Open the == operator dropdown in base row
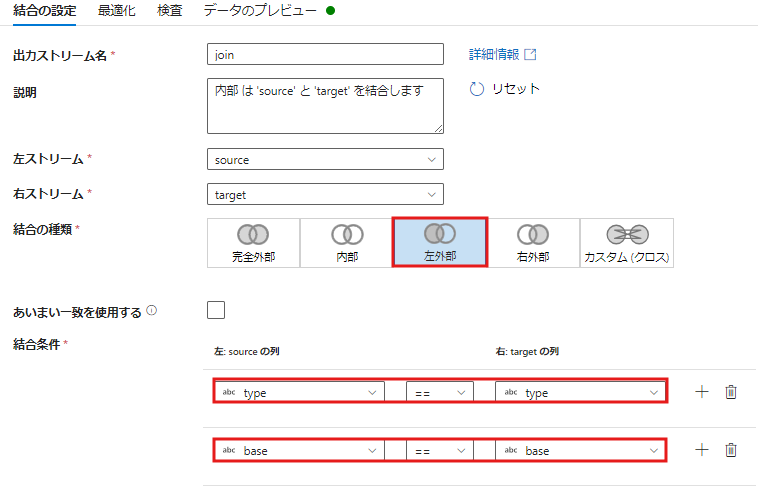The width and height of the screenshot is (758, 492). coord(439,451)
